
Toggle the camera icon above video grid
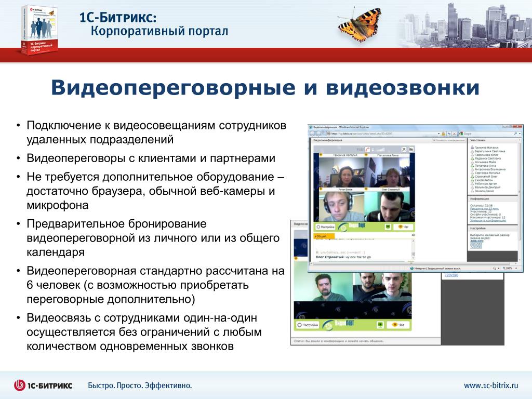pos(411,149)
